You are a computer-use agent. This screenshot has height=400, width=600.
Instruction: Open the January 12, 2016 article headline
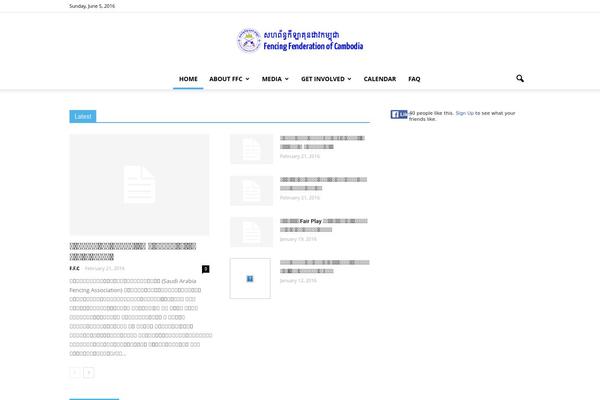[324, 266]
